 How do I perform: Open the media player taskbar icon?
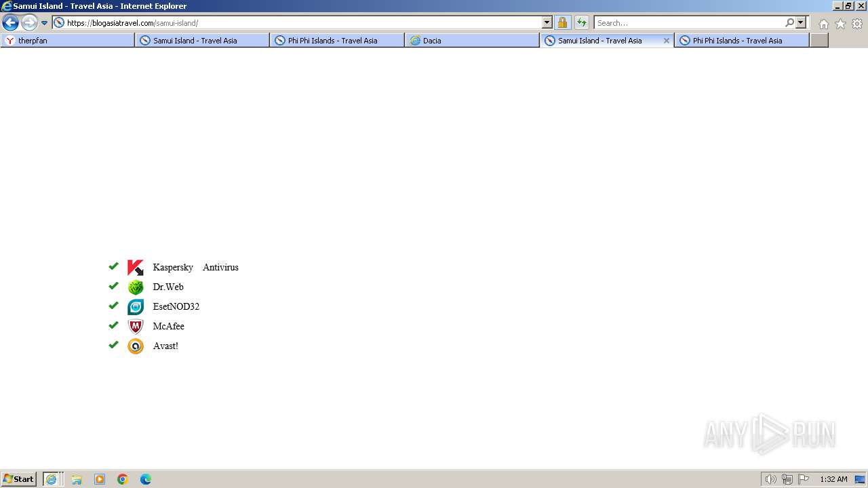[100, 479]
